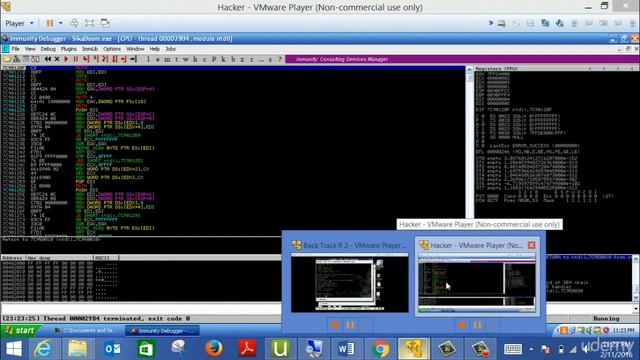Open the Jobs menu
The image size is (640, 360).
[171, 49]
